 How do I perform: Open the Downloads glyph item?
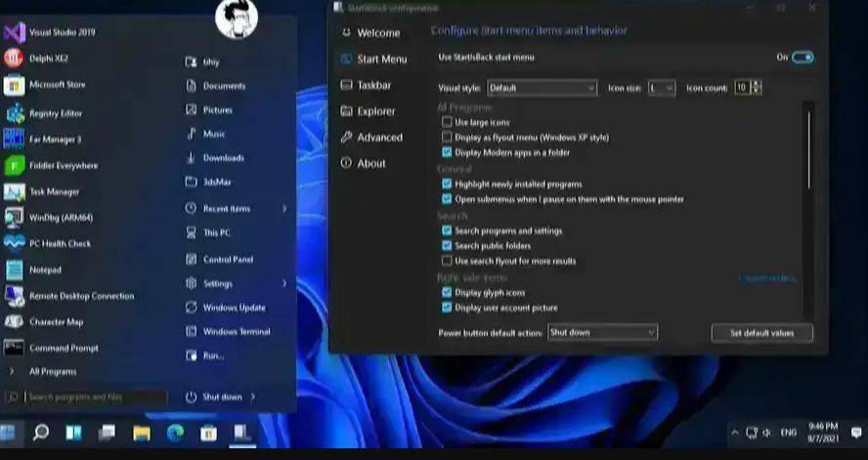tap(191, 157)
